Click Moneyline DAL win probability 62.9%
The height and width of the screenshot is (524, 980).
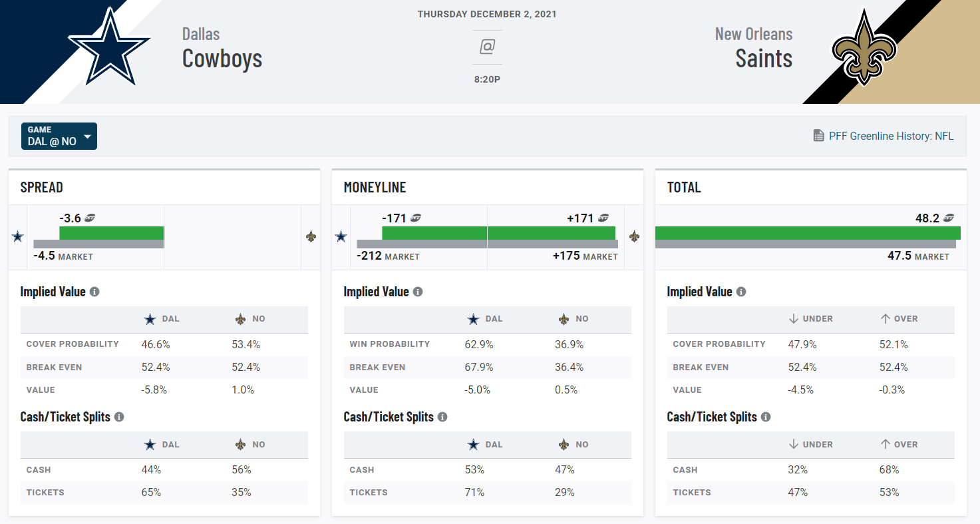[x=479, y=344]
